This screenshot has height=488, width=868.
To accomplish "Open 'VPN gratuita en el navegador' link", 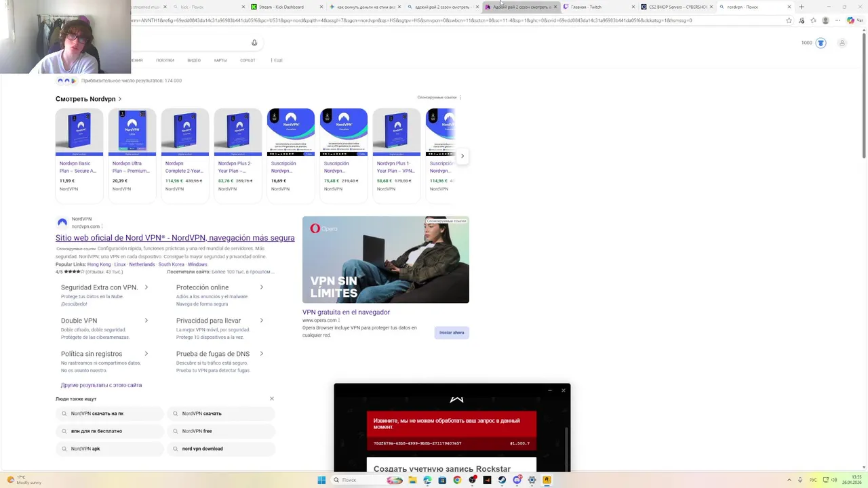I will coord(346,312).
